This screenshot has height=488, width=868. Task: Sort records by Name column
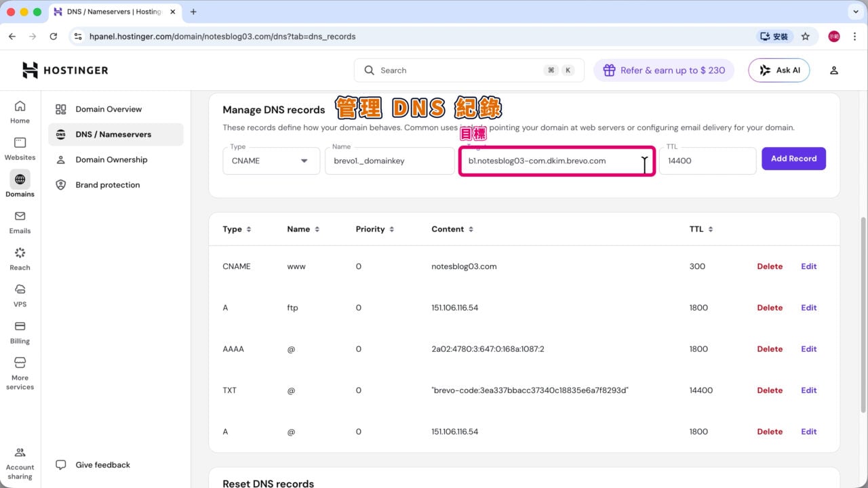303,229
